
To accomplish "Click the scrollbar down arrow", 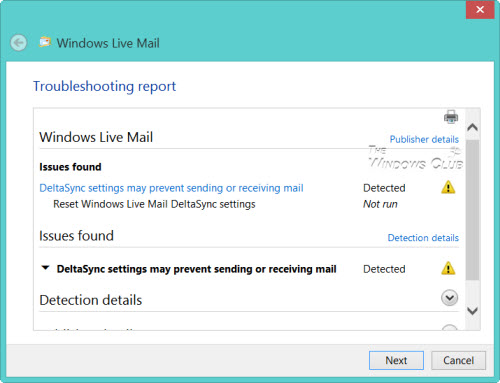I will tap(473, 311).
